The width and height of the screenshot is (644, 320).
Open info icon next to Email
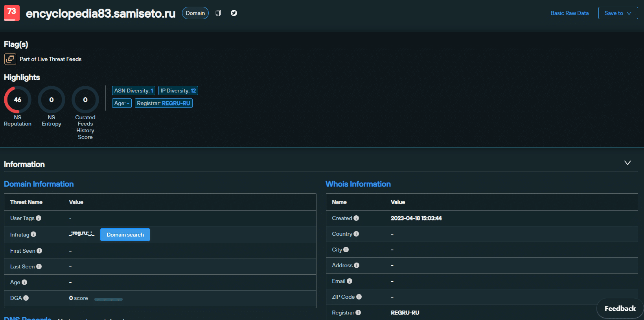(x=350, y=281)
